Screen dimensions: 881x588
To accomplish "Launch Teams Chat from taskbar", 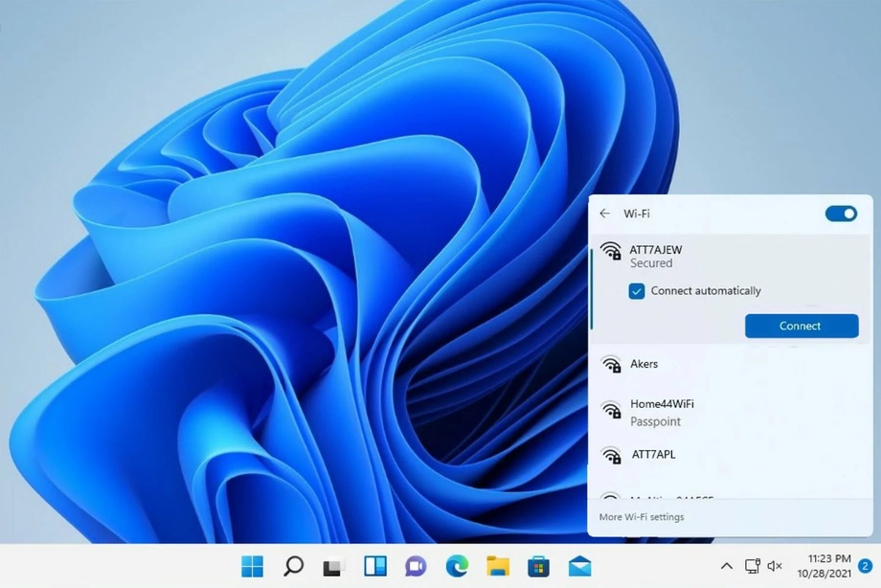I will tap(416, 567).
